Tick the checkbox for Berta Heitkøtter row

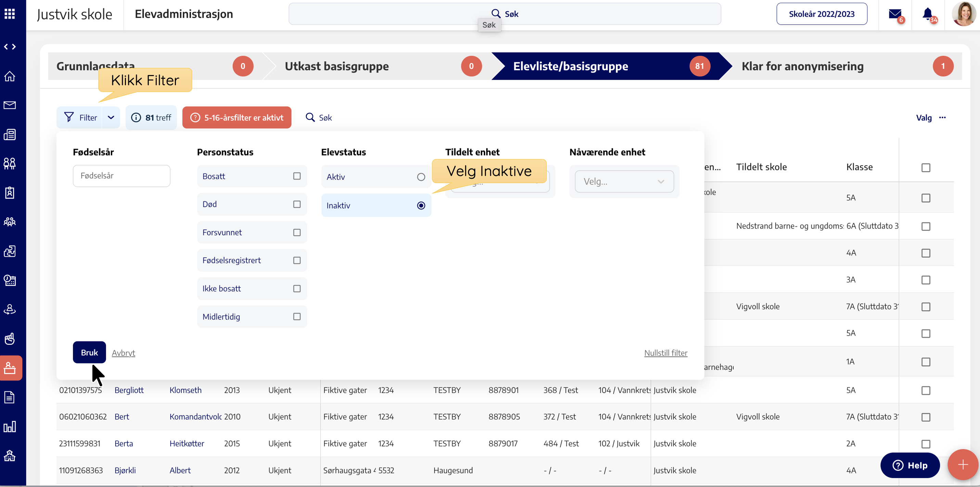click(x=926, y=444)
